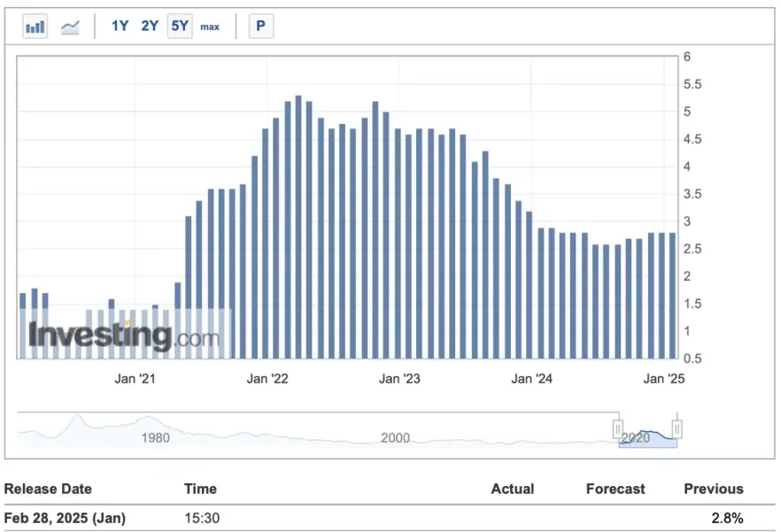Toggle the P indicator button
Viewport: 781px width, 532px height.
pos(259,26)
